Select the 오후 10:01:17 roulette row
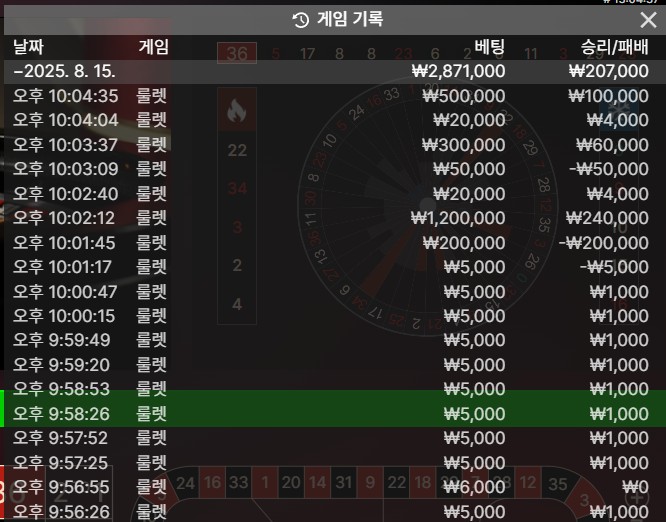Viewport: 666px width, 522px height. click(333, 267)
